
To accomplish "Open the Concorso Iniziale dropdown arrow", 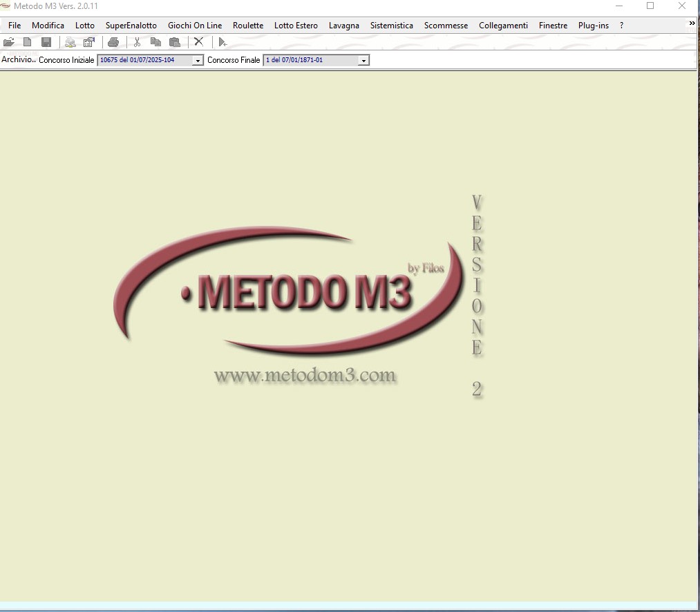I will pos(198,60).
